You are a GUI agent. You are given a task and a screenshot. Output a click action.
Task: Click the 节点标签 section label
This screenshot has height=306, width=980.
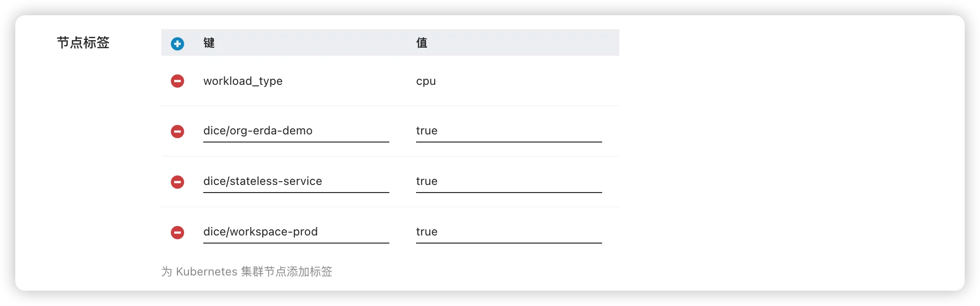(x=83, y=43)
